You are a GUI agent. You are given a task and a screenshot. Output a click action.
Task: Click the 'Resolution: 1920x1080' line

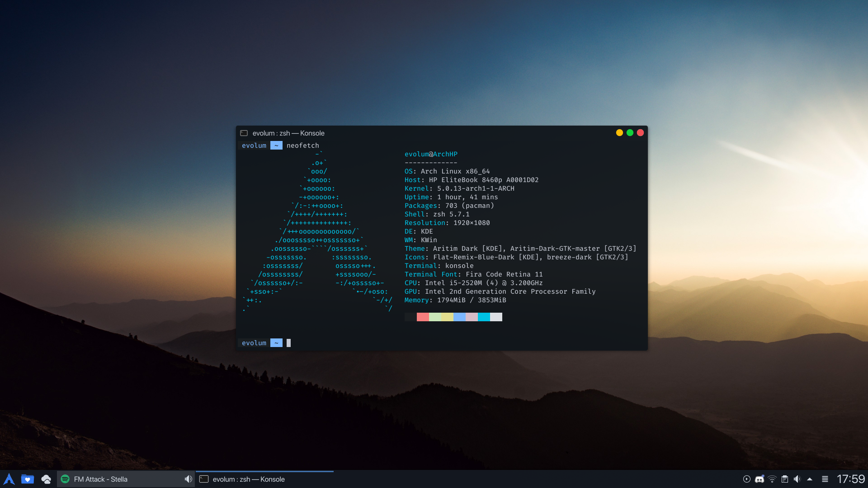click(447, 223)
